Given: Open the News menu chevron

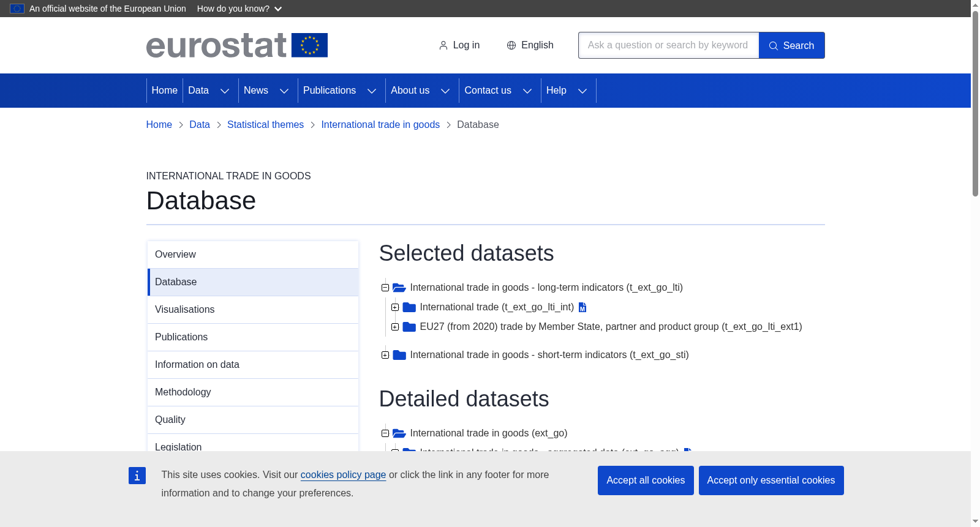Looking at the screenshot, I should click(x=284, y=91).
